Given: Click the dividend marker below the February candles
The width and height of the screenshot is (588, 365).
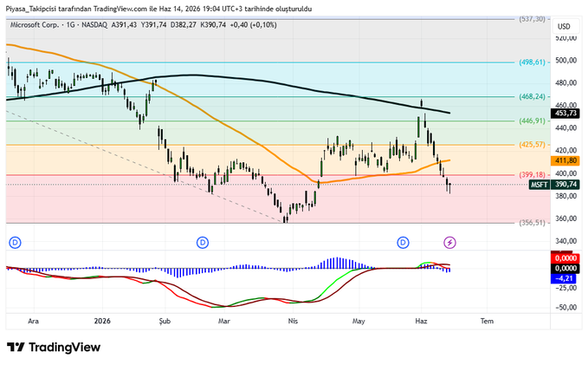Looking at the screenshot, I should click(203, 243).
